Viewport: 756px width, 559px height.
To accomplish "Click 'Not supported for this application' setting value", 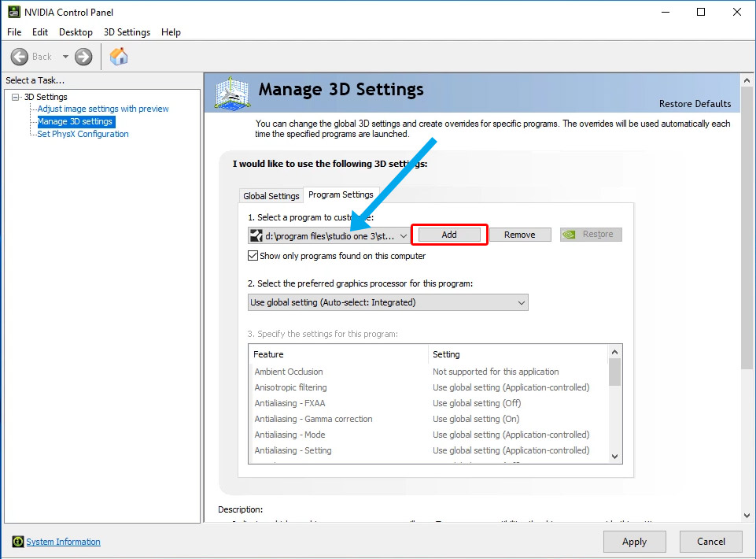I will (x=496, y=372).
